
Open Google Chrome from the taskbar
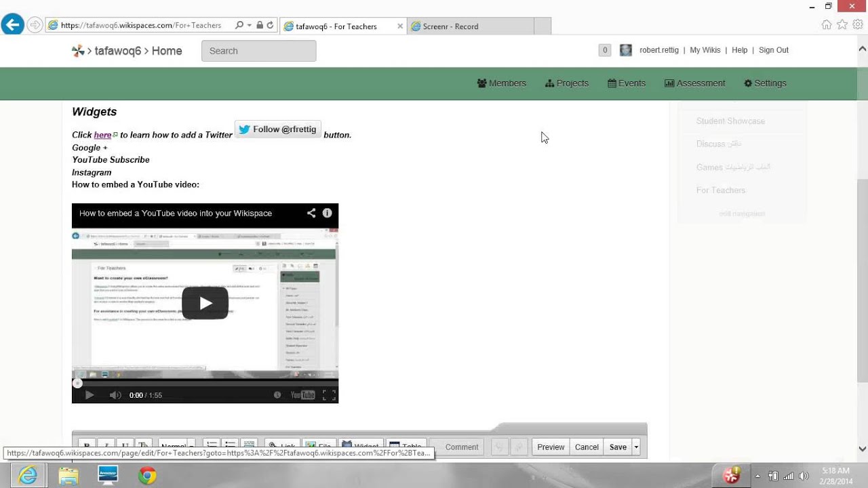coord(147,476)
